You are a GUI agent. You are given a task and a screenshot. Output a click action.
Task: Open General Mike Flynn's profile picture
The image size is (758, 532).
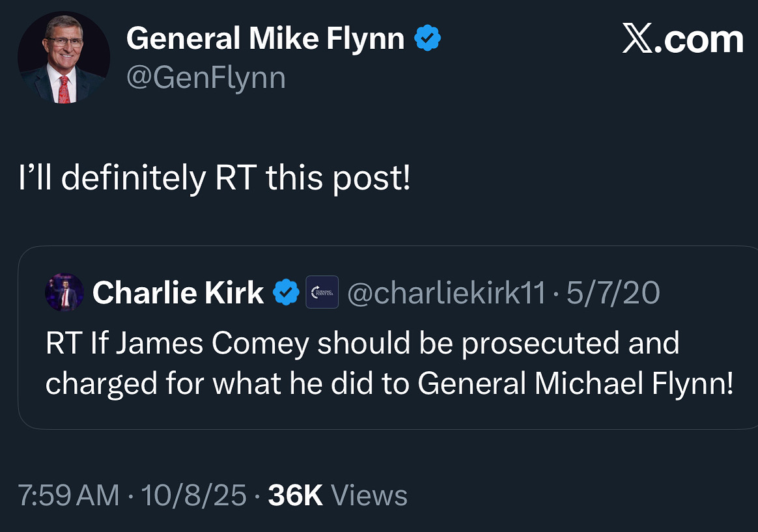click(x=64, y=57)
